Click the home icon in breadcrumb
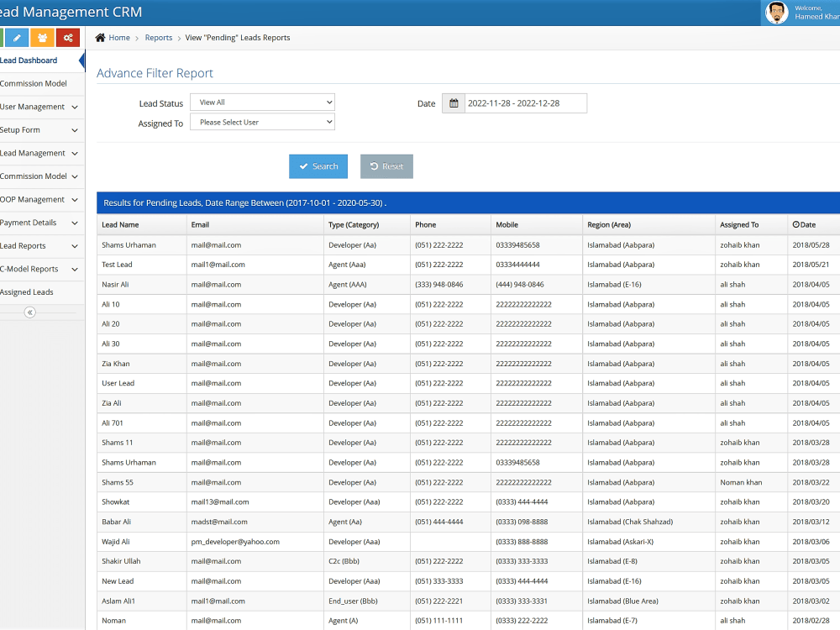This screenshot has width=840, height=630. (x=100, y=38)
